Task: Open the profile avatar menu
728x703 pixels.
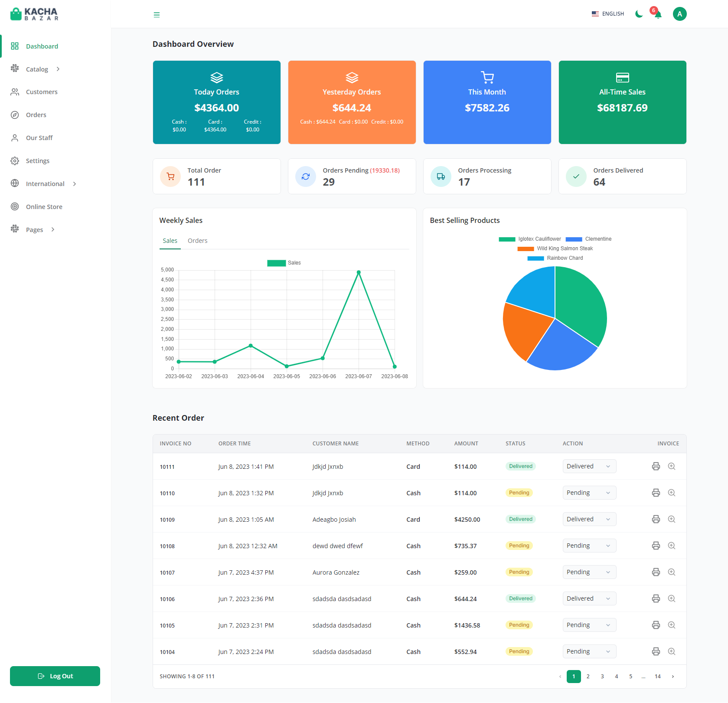Action: click(679, 13)
